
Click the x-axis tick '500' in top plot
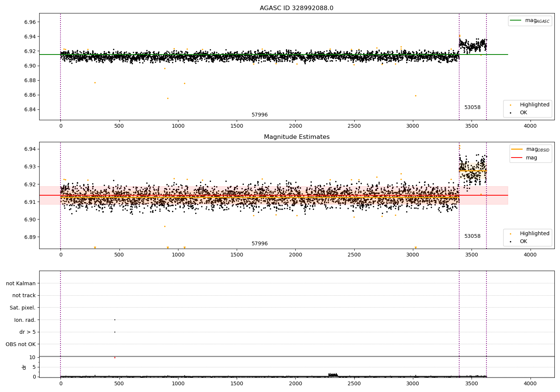[119, 126]
